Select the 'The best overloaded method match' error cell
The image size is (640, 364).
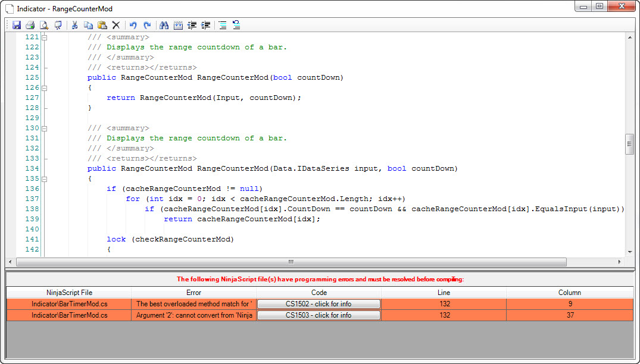tap(194, 304)
